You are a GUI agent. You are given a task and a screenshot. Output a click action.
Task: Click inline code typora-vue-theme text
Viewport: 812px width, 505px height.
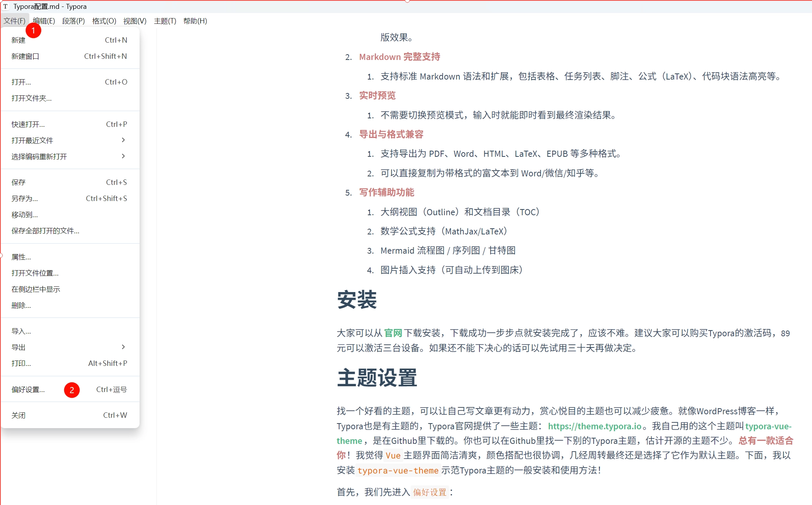pos(398,470)
